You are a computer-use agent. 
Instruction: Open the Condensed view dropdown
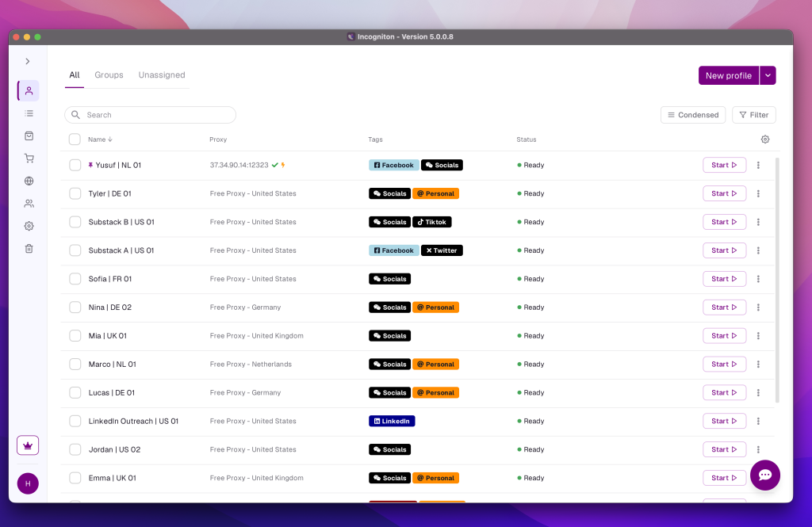click(x=693, y=115)
